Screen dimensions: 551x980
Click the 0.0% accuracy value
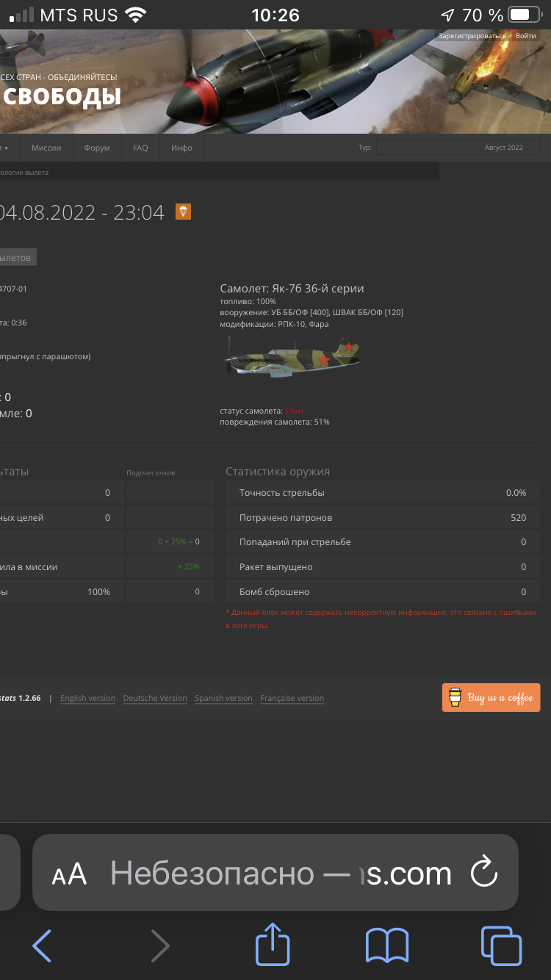coord(516,492)
